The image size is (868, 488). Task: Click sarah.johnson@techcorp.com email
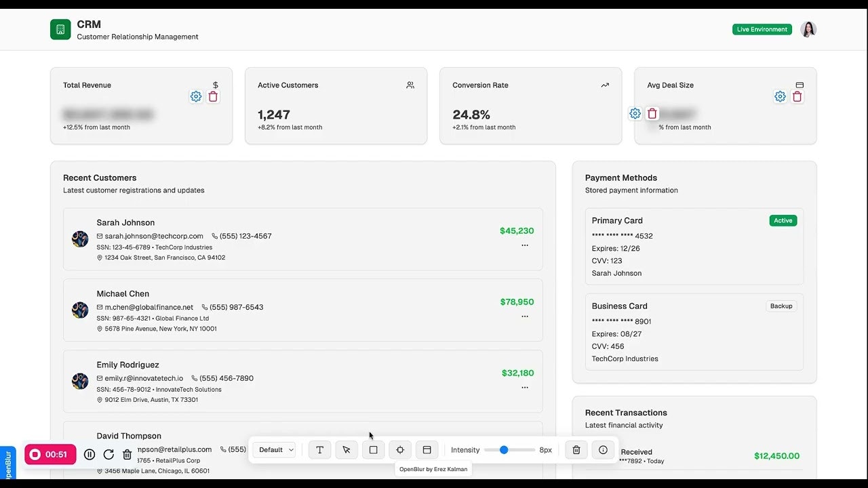(x=154, y=237)
